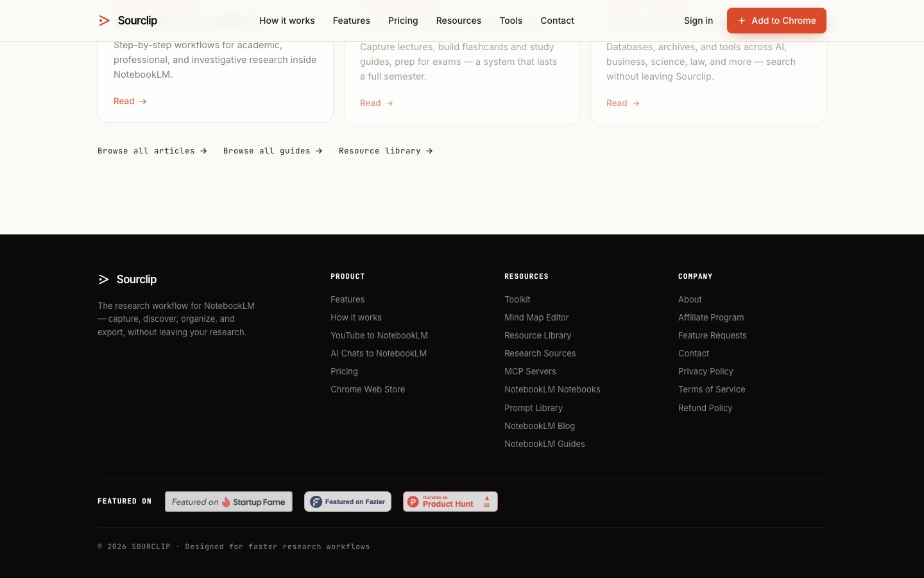
Task: Click the arrow beside Browse all articles
Action: click(x=203, y=151)
